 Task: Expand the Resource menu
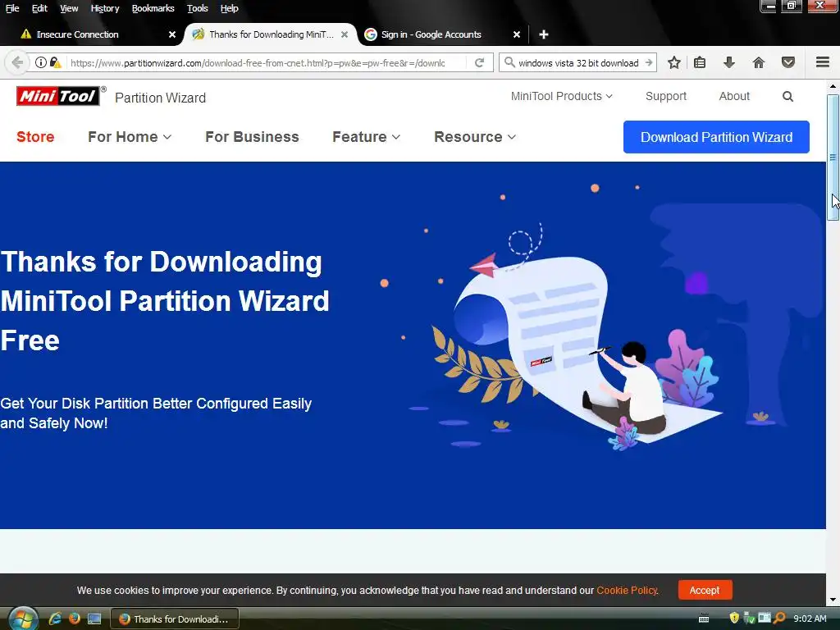(x=475, y=137)
